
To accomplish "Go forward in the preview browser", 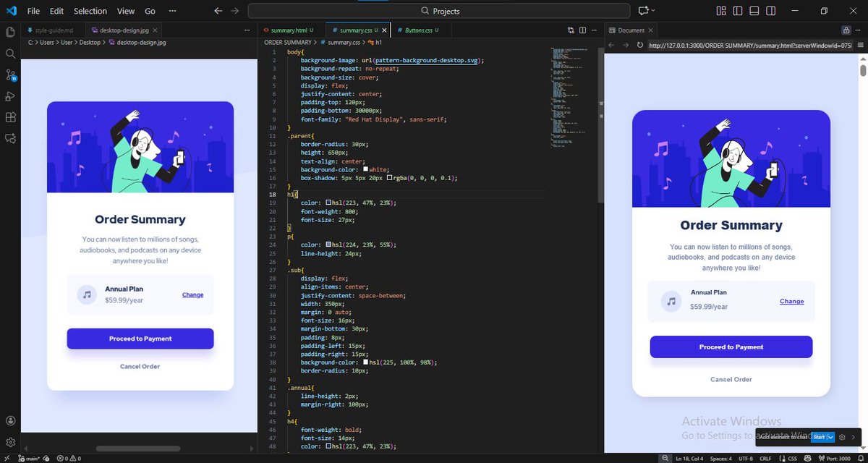I will click(x=625, y=45).
